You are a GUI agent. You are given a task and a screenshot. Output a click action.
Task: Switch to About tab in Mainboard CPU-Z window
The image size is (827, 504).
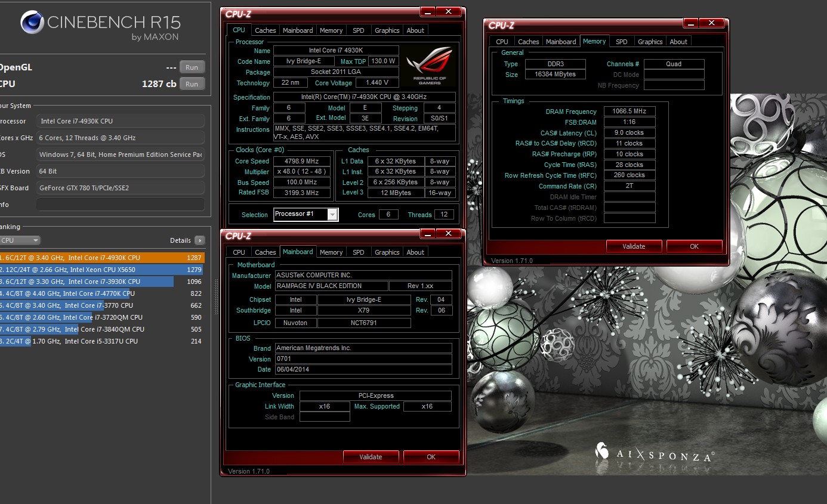(x=415, y=252)
